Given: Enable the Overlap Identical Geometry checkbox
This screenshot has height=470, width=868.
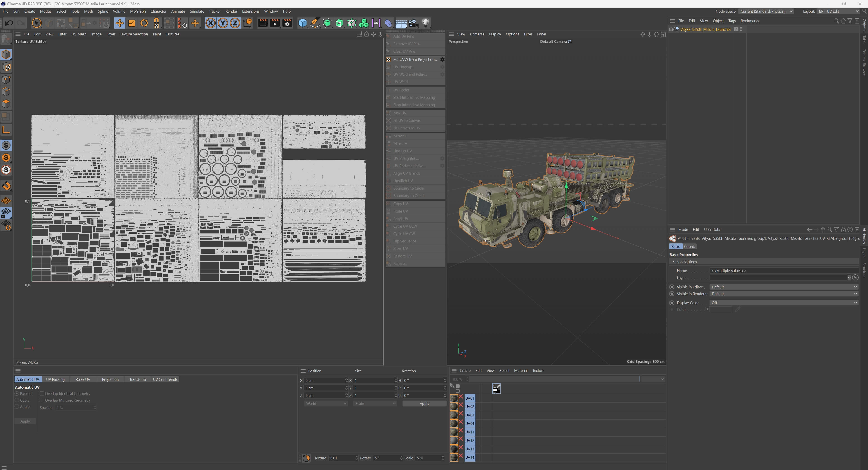Looking at the screenshot, I should point(42,394).
